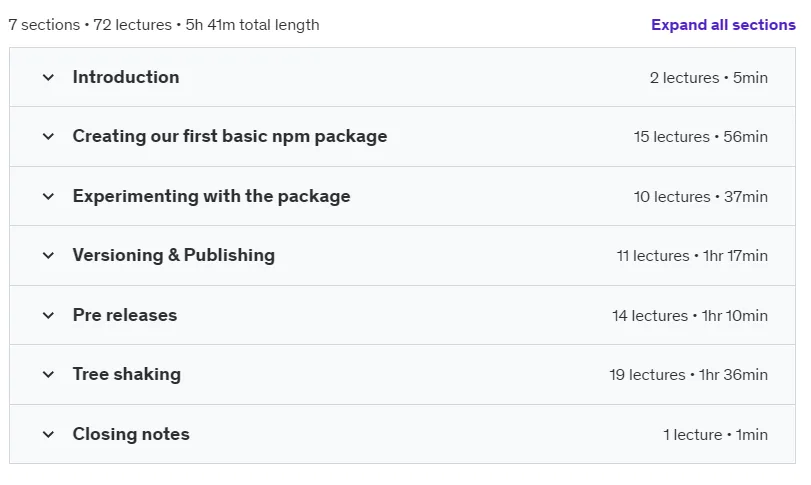Expand the Tree shaking chevron arrow
The image size is (811, 485).
[48, 374]
